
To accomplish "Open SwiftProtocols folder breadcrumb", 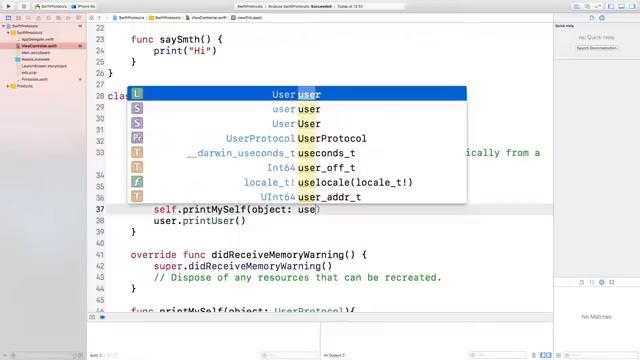I will [x=165, y=18].
